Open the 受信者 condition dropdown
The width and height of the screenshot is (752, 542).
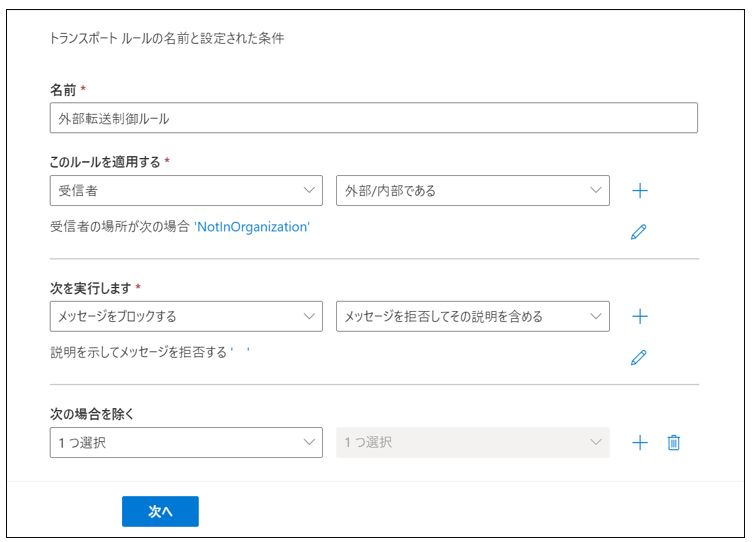(x=186, y=190)
